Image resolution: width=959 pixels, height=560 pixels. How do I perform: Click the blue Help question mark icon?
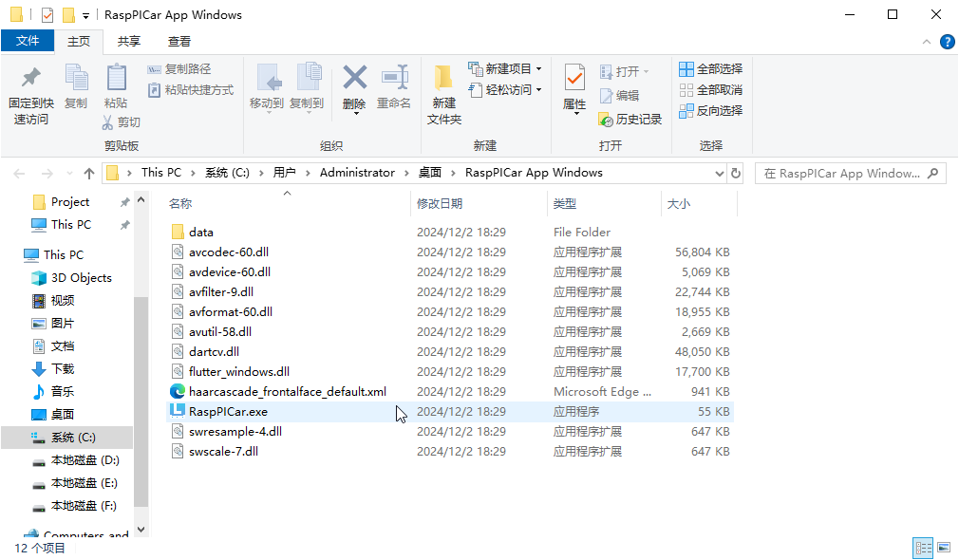point(947,42)
